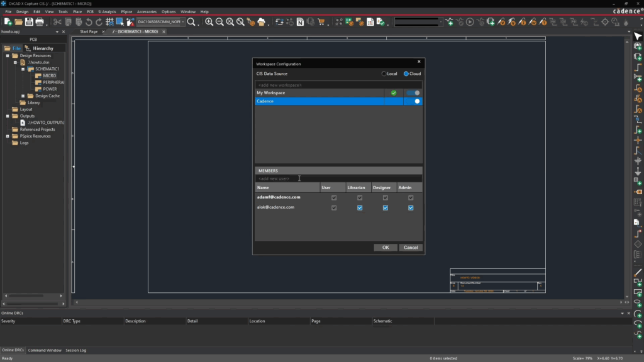The height and width of the screenshot is (362, 644).
Task: Open the part search combo box dropdown
Action: (x=183, y=22)
